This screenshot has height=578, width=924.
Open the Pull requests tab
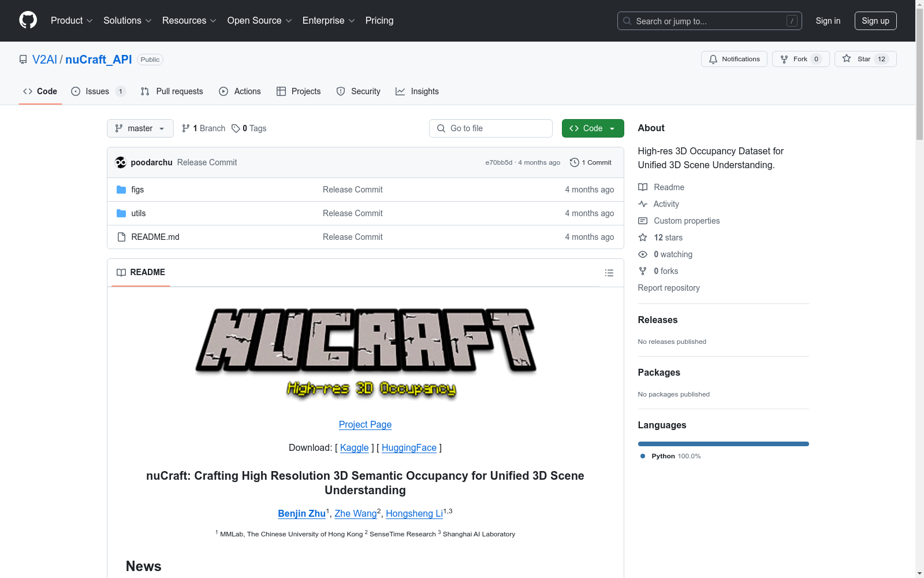tap(172, 91)
